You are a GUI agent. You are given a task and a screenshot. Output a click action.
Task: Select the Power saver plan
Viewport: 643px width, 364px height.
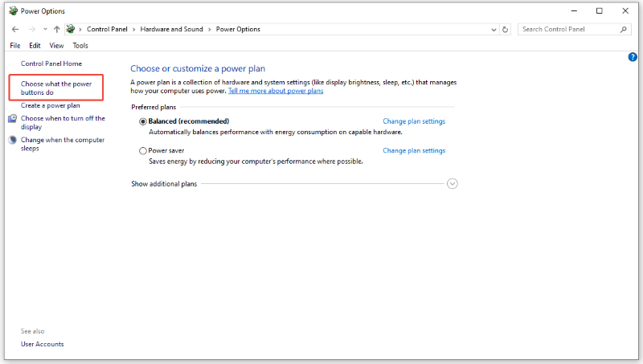coord(143,150)
